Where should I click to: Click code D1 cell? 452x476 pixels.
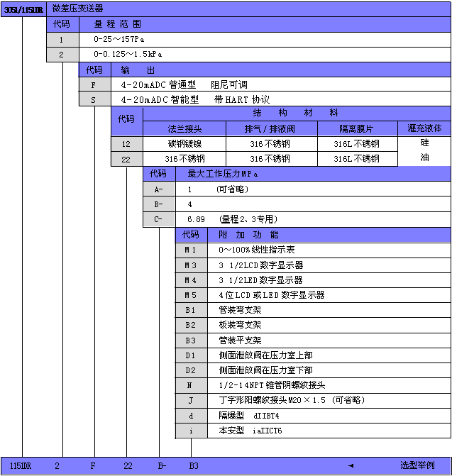pos(192,355)
